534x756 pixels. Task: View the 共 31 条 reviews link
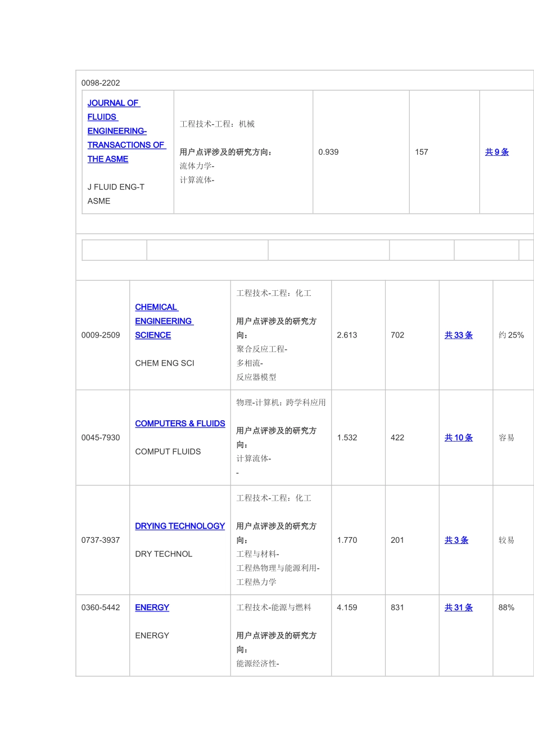[x=459, y=607]
